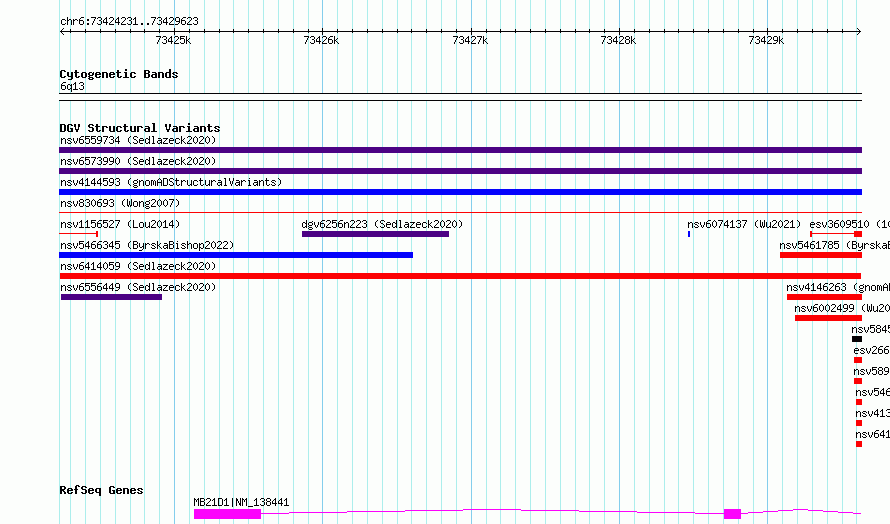Click the nsv830693 (Wong2007) label
This screenshot has height=524, width=890.
click(x=120, y=203)
